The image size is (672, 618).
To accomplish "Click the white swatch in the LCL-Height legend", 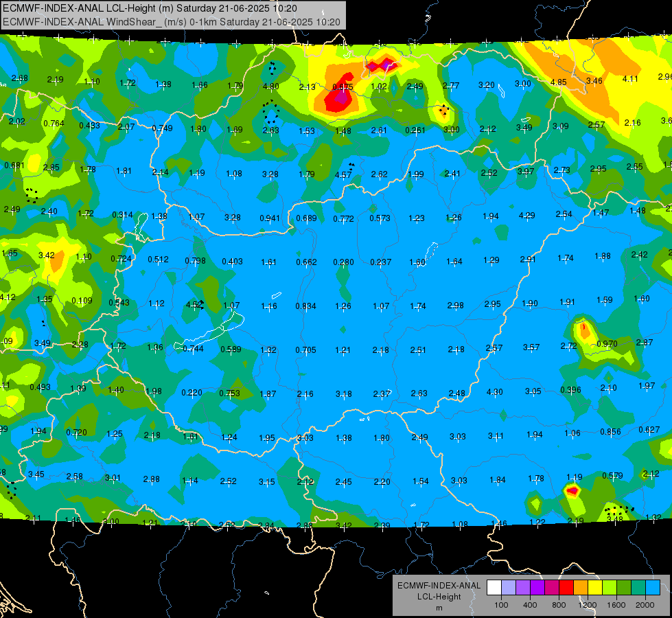I will pyautogui.click(x=494, y=588).
